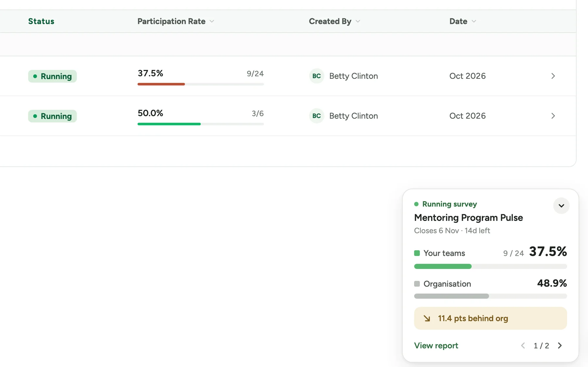The image size is (588, 367).
Task: Click the 3/6 response count
Action: click(x=258, y=114)
